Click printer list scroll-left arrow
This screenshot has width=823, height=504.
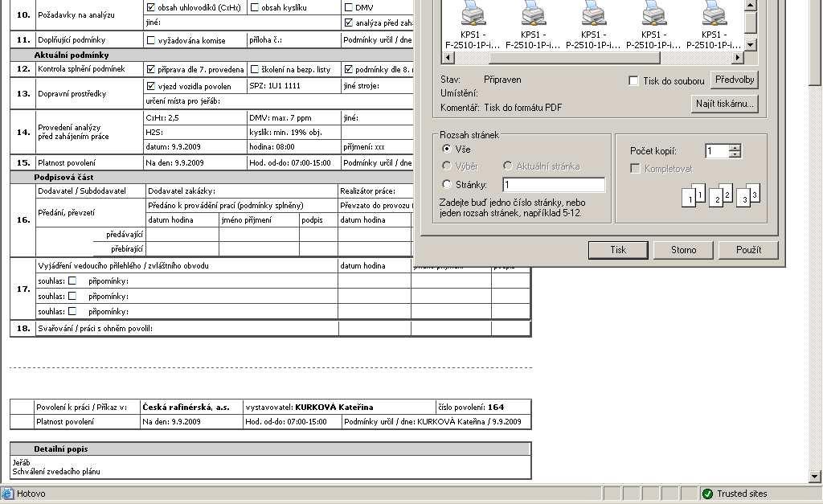448,57
